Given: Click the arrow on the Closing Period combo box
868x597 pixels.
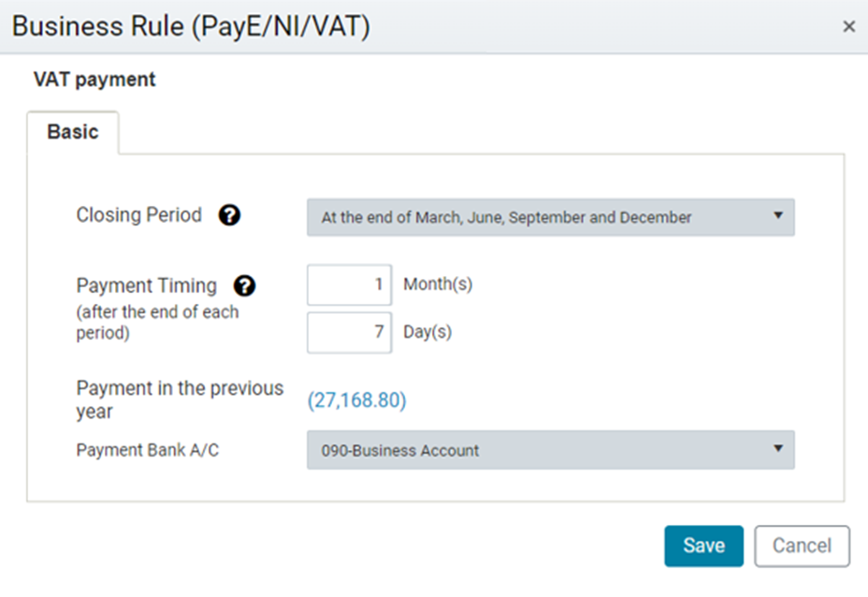Looking at the screenshot, I should [x=778, y=215].
